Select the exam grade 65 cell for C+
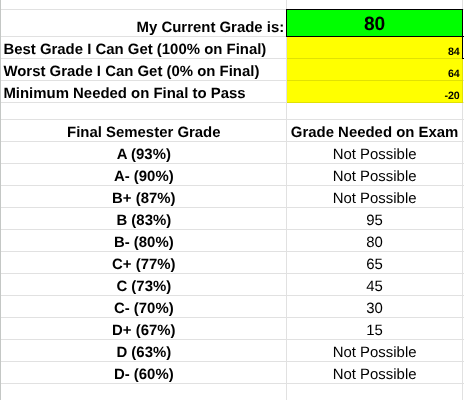464x400 pixels. pyautogui.click(x=374, y=263)
